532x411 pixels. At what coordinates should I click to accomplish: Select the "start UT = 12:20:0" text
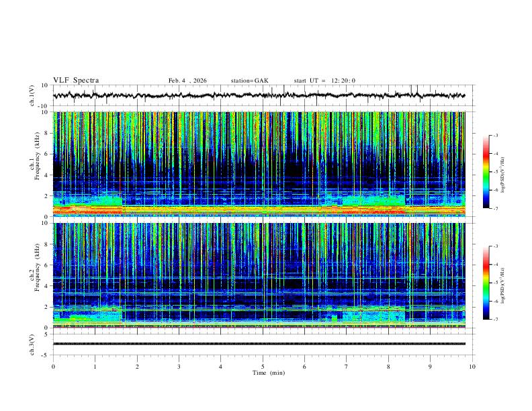(x=324, y=81)
